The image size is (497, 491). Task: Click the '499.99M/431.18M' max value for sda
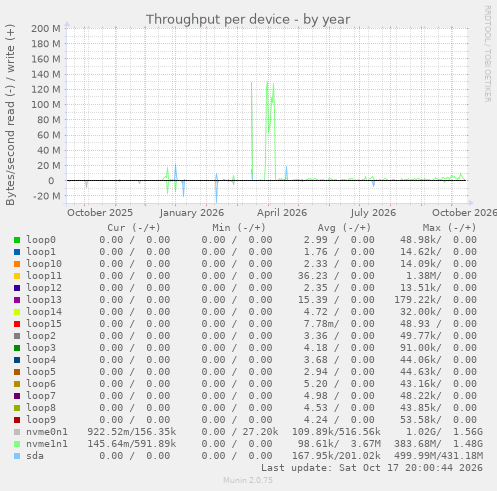coord(439,456)
